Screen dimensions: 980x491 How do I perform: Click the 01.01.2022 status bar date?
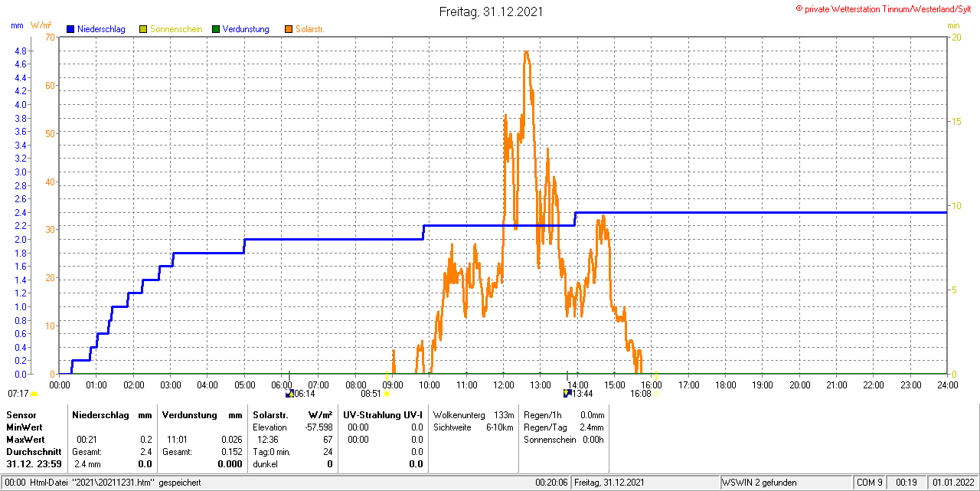(x=952, y=483)
